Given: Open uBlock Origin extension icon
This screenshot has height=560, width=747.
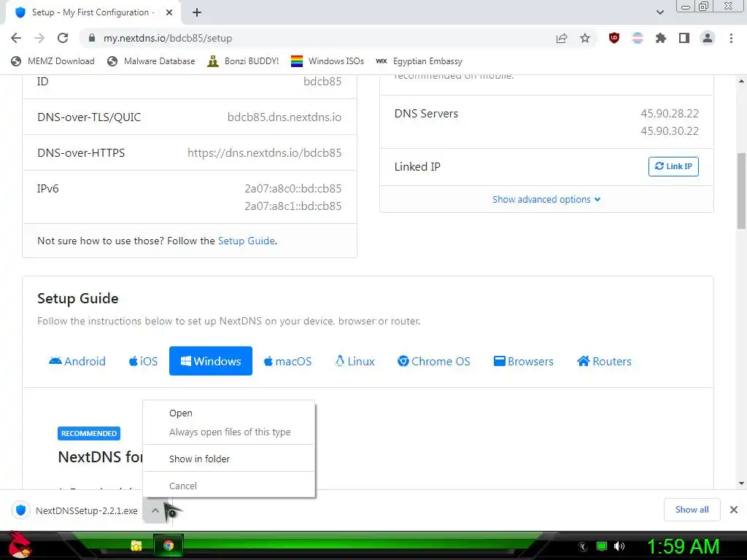Looking at the screenshot, I should point(614,38).
